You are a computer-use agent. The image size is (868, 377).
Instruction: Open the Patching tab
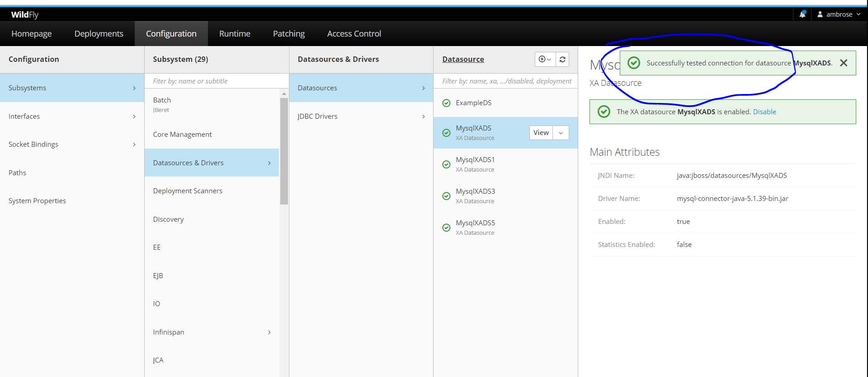click(289, 33)
